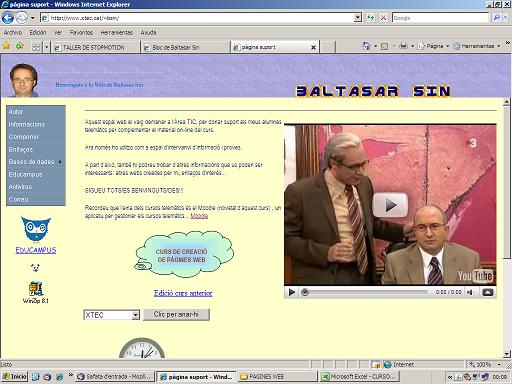Open the Archivo menu
The height and width of the screenshot is (384, 512).
(13, 33)
